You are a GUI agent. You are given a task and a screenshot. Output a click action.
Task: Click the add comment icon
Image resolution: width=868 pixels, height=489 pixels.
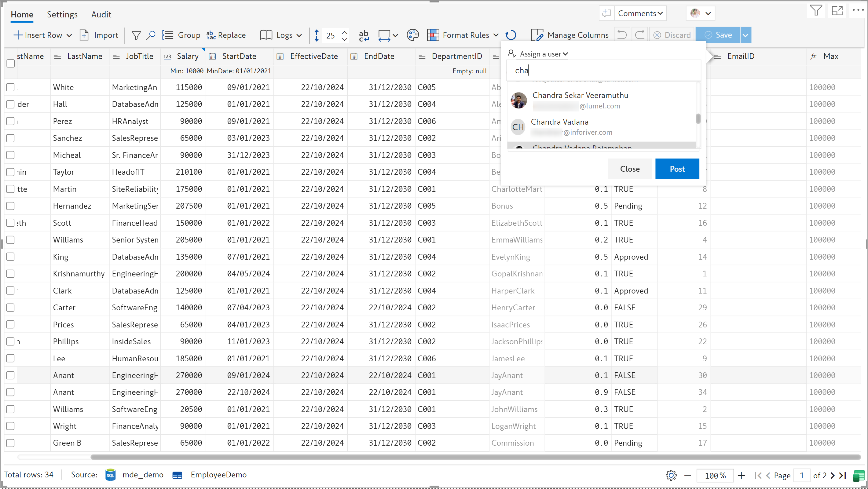click(606, 13)
